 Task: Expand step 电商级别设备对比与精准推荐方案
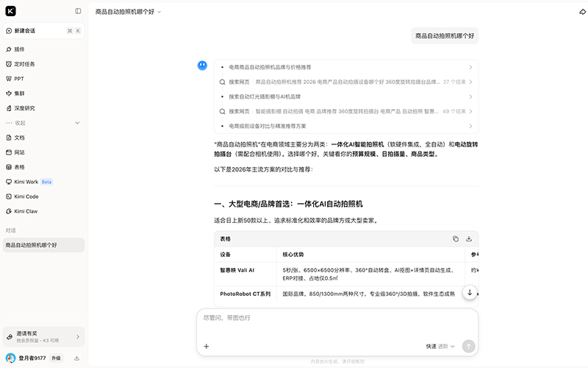tap(346, 126)
